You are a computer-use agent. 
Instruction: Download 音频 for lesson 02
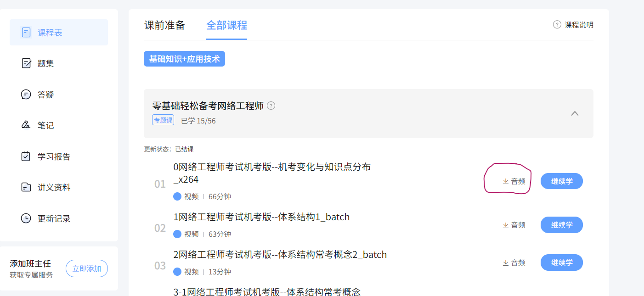[x=514, y=225]
